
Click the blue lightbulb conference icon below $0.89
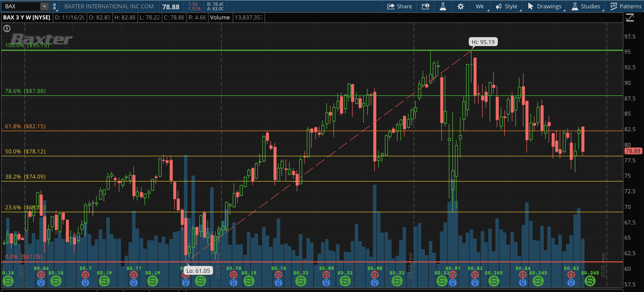tap(326, 283)
